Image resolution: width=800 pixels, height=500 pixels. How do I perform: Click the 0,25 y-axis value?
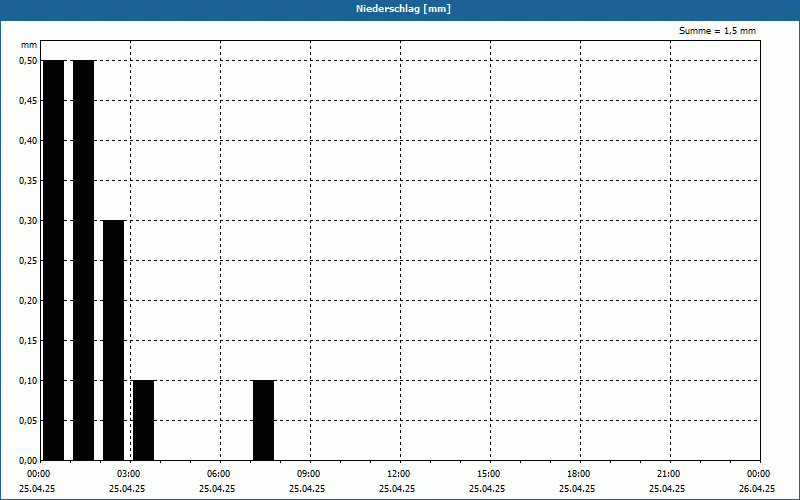28,261
